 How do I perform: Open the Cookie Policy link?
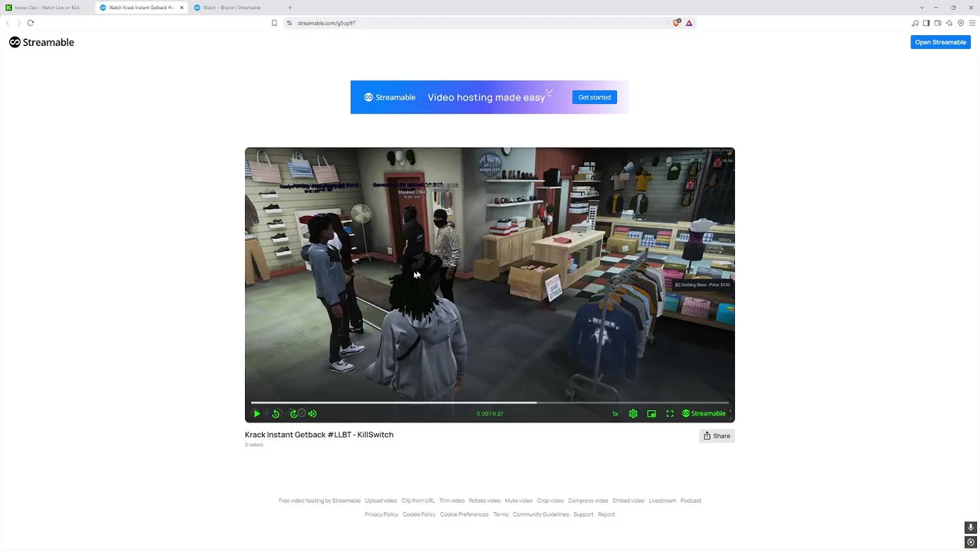pos(419,515)
